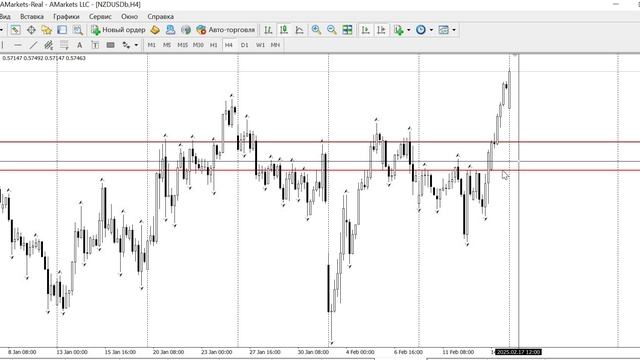Open the indicators list with green-plus icon

[x=398, y=30]
